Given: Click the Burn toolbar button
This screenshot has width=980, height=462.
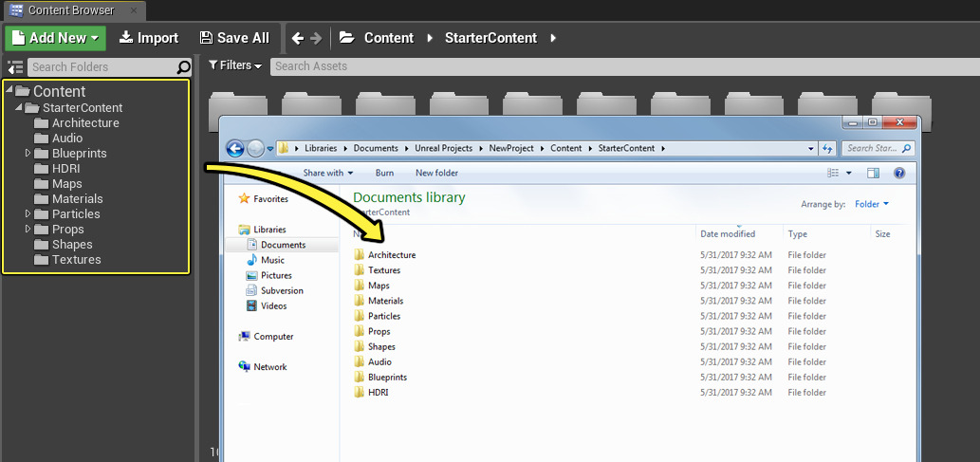Looking at the screenshot, I should coord(384,173).
